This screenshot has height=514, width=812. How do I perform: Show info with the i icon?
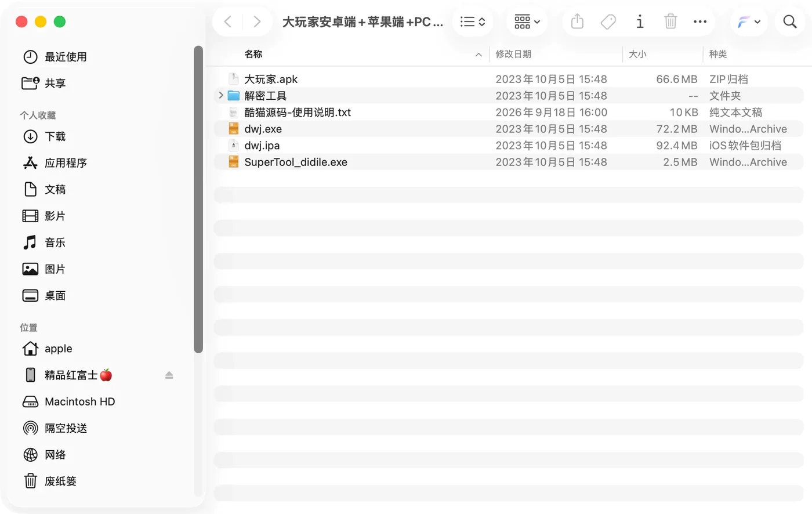click(640, 22)
